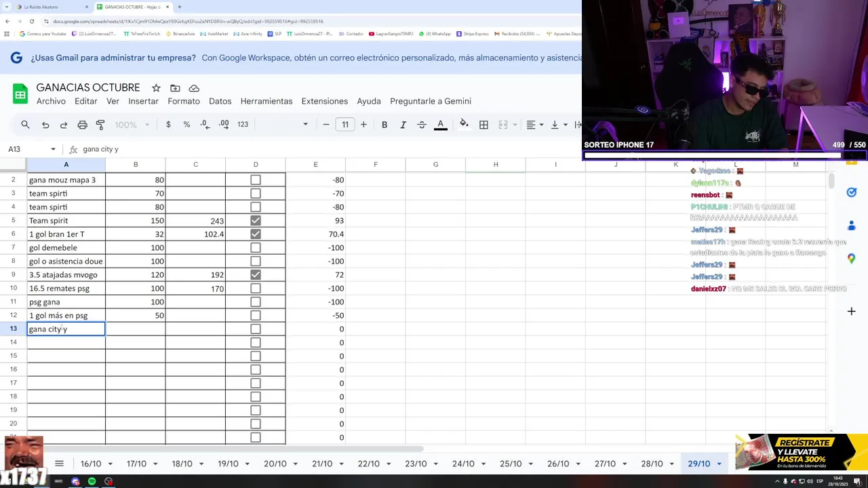Increase decimal places
Image resolution: width=868 pixels, height=488 pixels.
coord(224,125)
